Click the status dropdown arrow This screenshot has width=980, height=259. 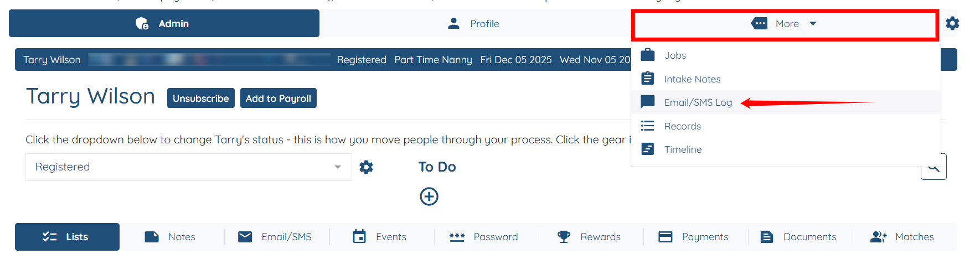[338, 167]
